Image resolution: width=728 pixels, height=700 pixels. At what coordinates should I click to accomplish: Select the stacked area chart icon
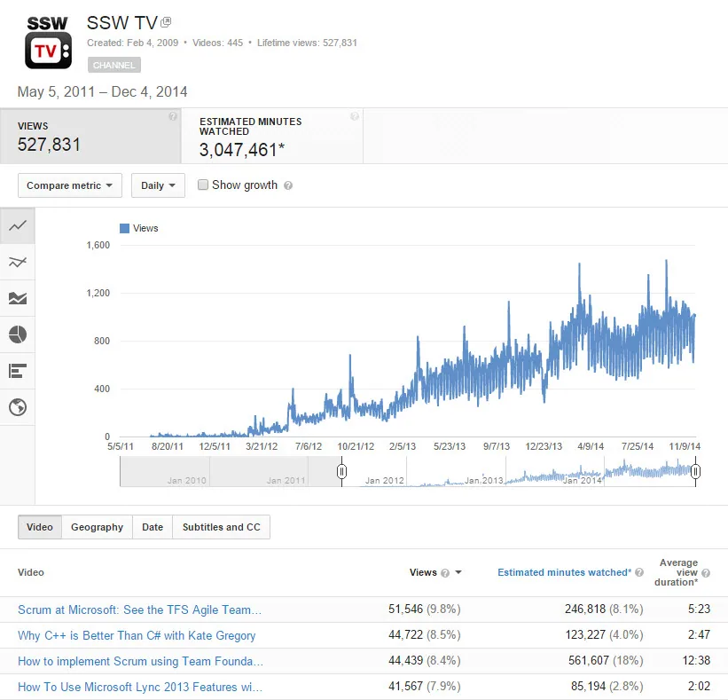18,298
